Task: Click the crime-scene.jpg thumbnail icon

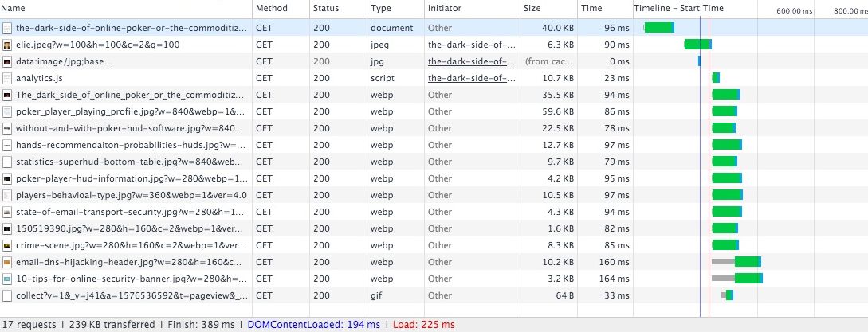Action: pos(7,245)
